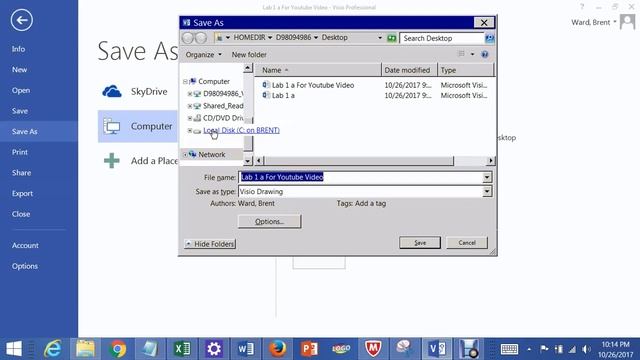640x360 pixels.
Task: Sort by the Name column header
Action: 318,70
